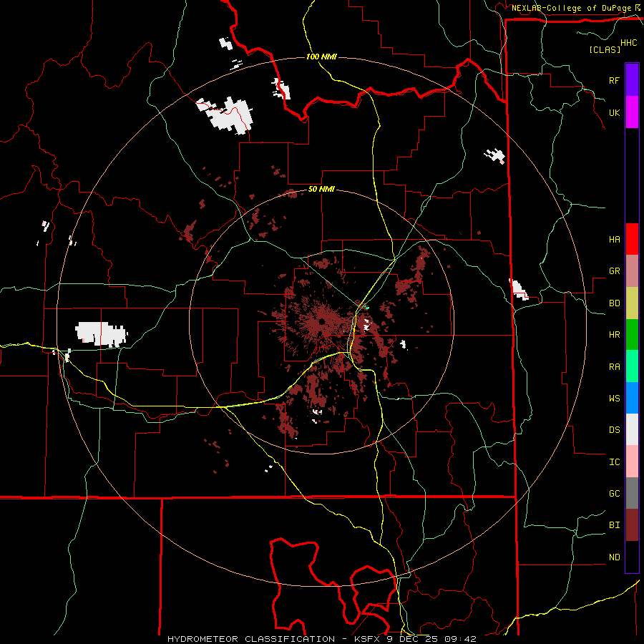Image resolution: width=644 pixels, height=644 pixels.
Task: Click the "WS" legend label
Action: point(614,399)
